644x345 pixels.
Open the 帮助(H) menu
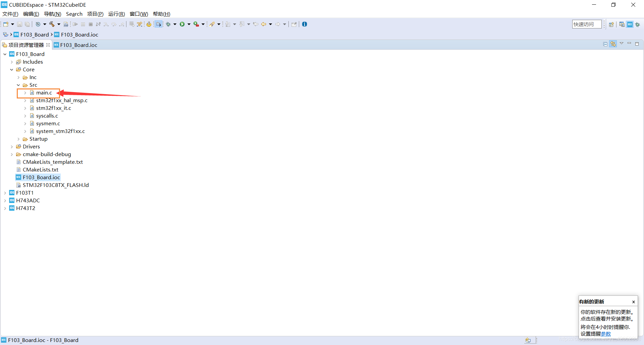162,14
